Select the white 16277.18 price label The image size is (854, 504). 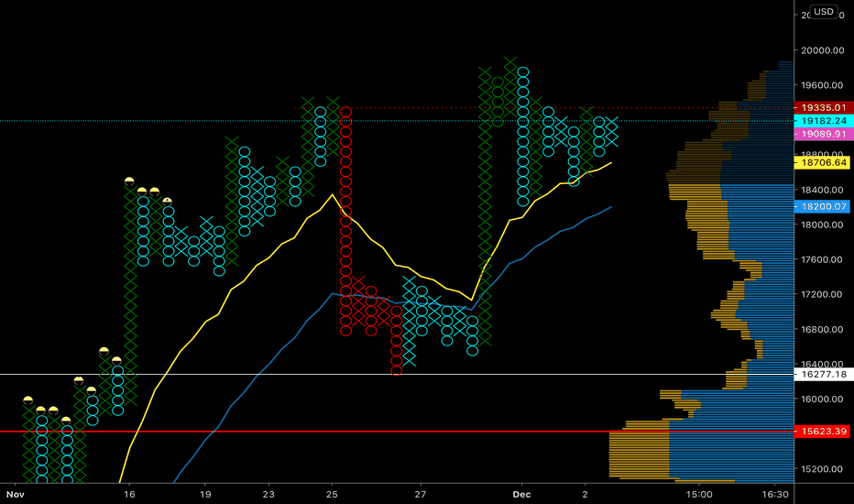tap(824, 374)
